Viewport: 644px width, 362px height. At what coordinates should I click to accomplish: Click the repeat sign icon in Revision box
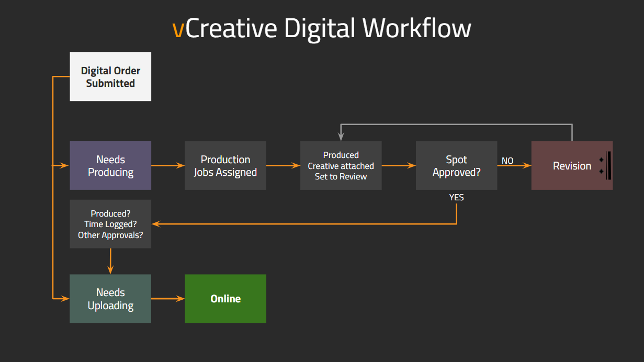[x=605, y=165]
